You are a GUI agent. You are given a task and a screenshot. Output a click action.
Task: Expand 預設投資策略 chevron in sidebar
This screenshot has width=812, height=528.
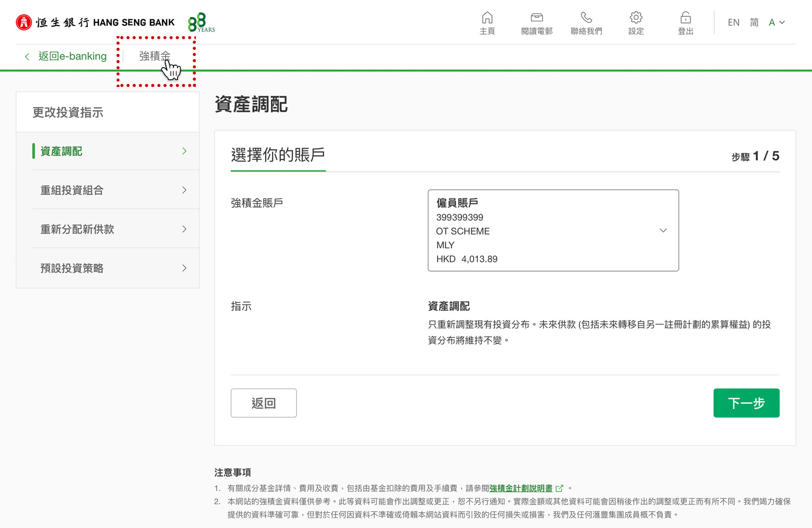pos(184,268)
